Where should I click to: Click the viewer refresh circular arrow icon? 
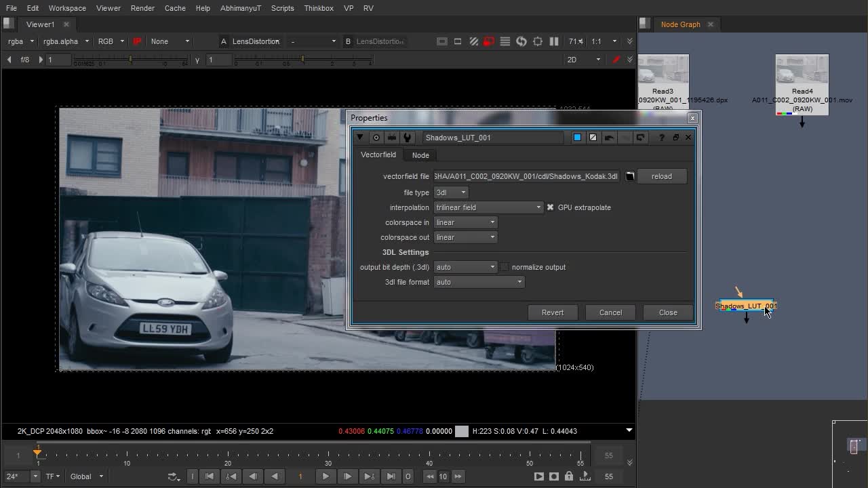521,41
